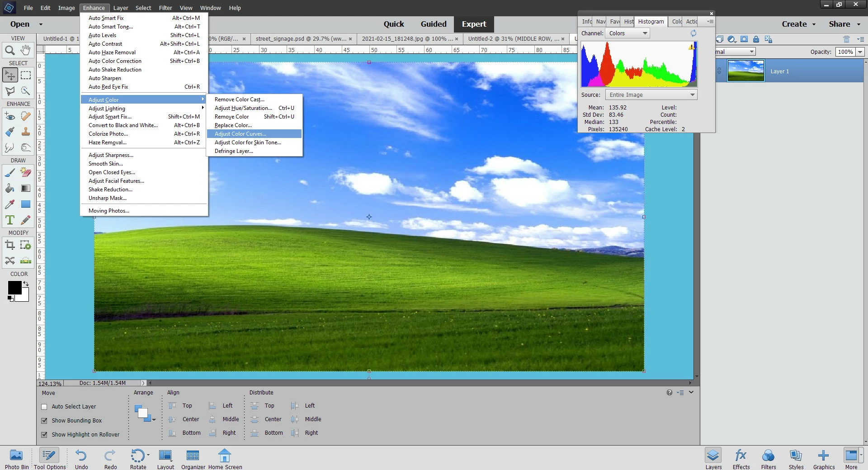Select the Rectangle shape tool

[26, 204]
